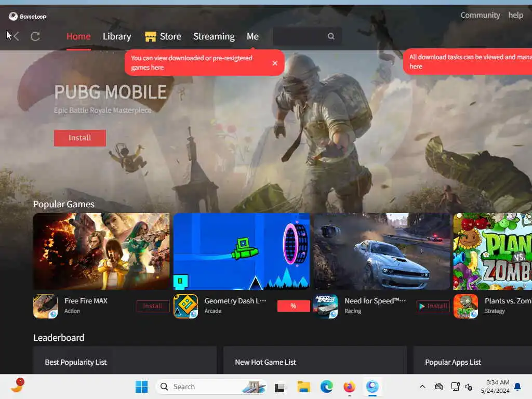Click the taskbar Search box
This screenshot has height=399, width=532.
coord(211,387)
